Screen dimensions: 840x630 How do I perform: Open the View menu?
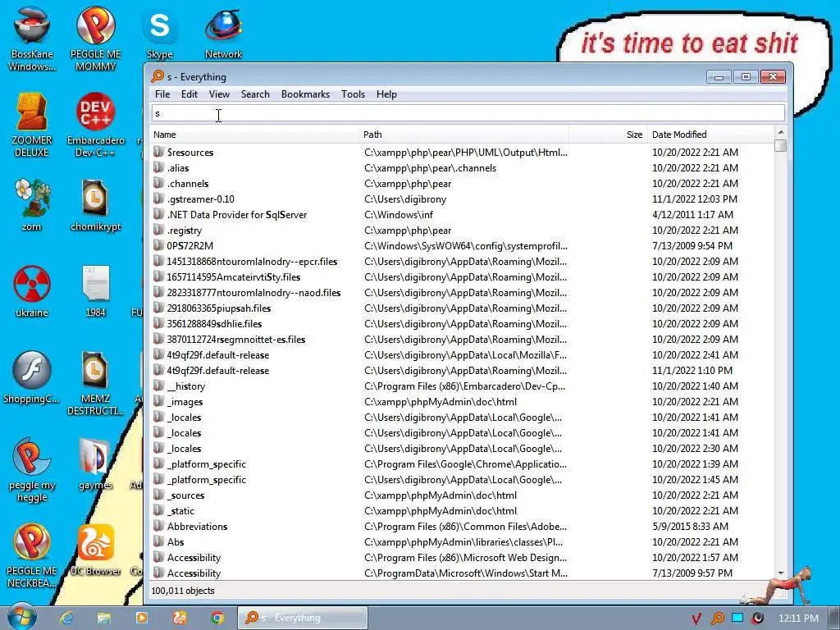pyautogui.click(x=219, y=94)
